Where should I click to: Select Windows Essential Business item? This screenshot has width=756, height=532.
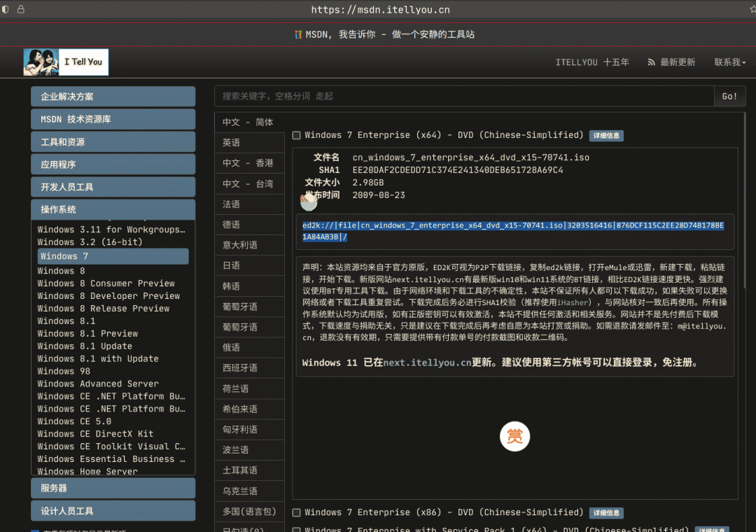111,459
